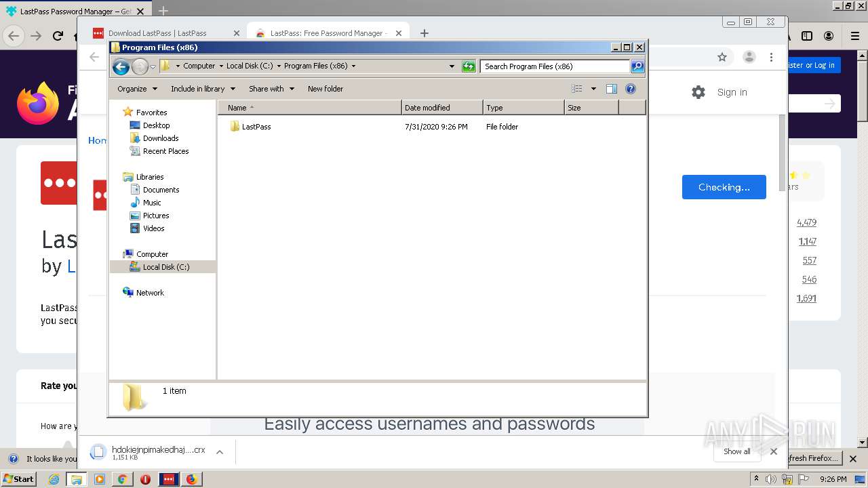868x488 pixels.
Task: Switch to Chrome via taskbar icon
Action: coord(123,479)
